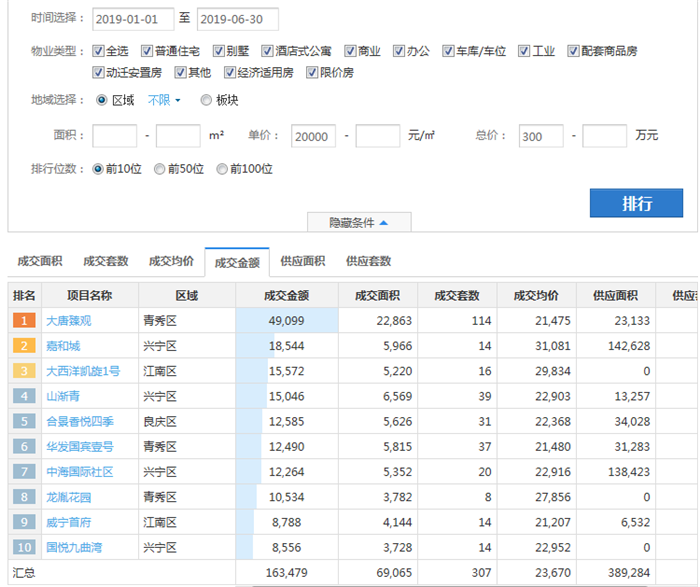Focus the minimum area input

click(x=115, y=136)
